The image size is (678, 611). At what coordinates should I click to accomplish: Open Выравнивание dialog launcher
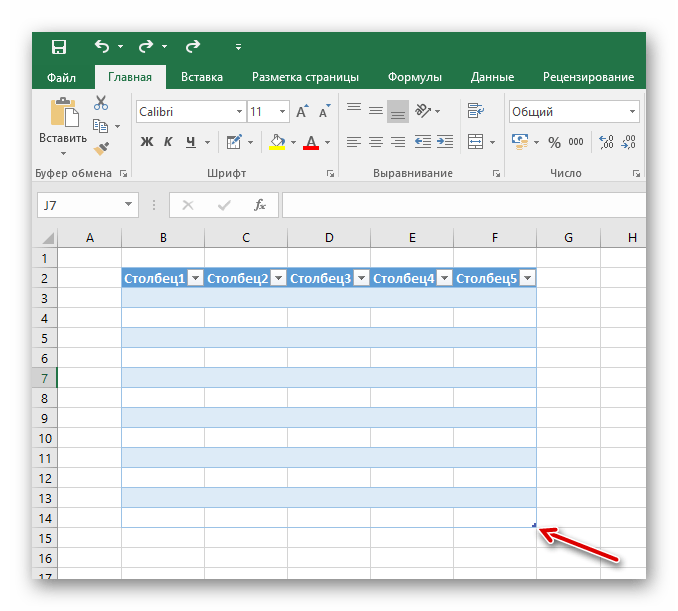(496, 173)
